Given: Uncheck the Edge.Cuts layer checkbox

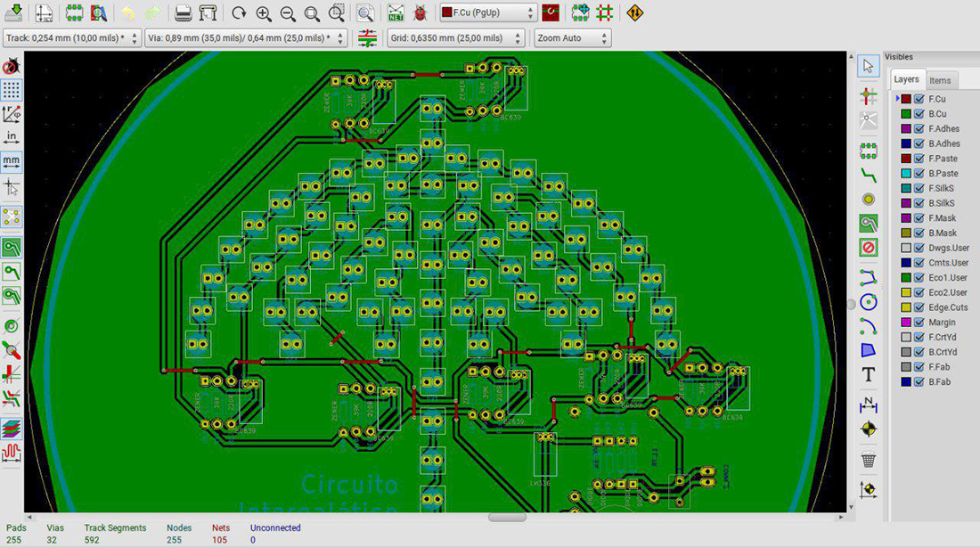Looking at the screenshot, I should tap(919, 307).
